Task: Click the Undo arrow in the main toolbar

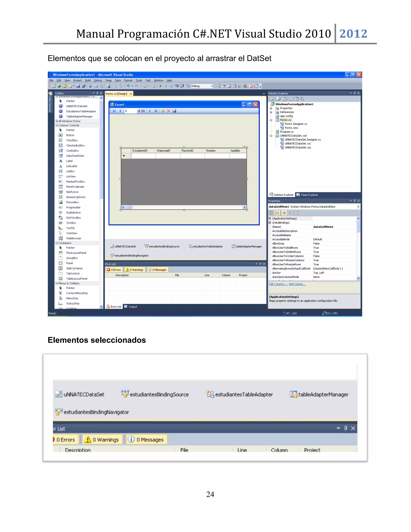Action: coord(128,86)
